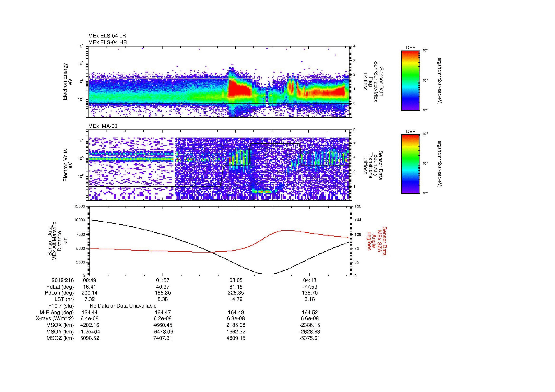This screenshot has height=392, width=555.
Task: Click M-E Ang value '164.47'
Action: point(163,313)
